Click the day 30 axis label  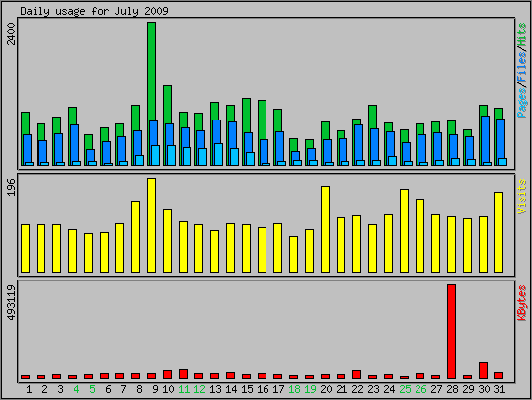click(484, 389)
